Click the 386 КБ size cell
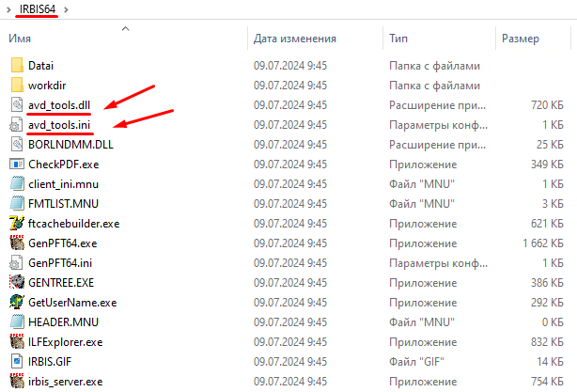 [547, 283]
